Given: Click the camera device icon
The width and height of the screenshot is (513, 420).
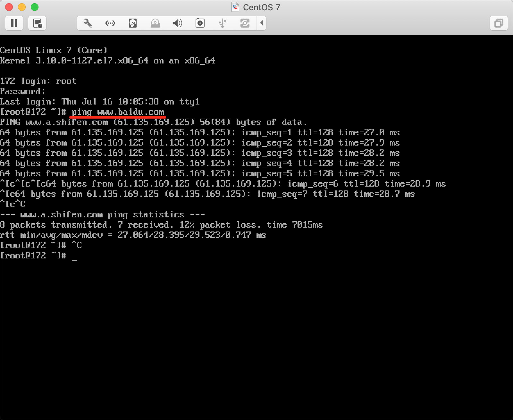Looking at the screenshot, I should point(200,23).
